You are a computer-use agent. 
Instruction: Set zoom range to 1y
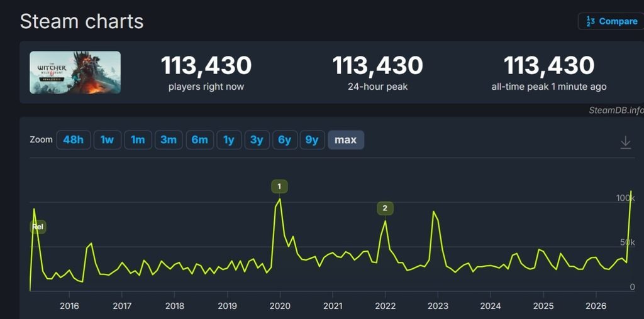229,140
